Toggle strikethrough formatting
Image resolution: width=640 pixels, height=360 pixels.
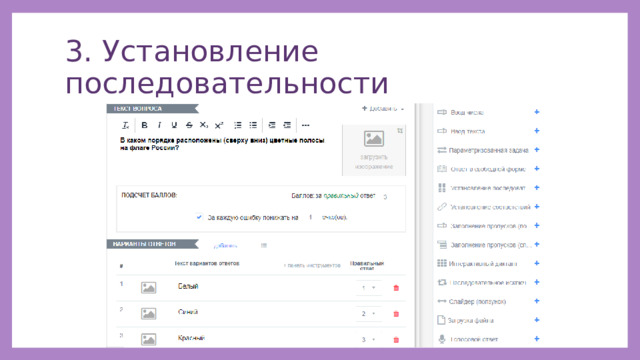pos(189,125)
